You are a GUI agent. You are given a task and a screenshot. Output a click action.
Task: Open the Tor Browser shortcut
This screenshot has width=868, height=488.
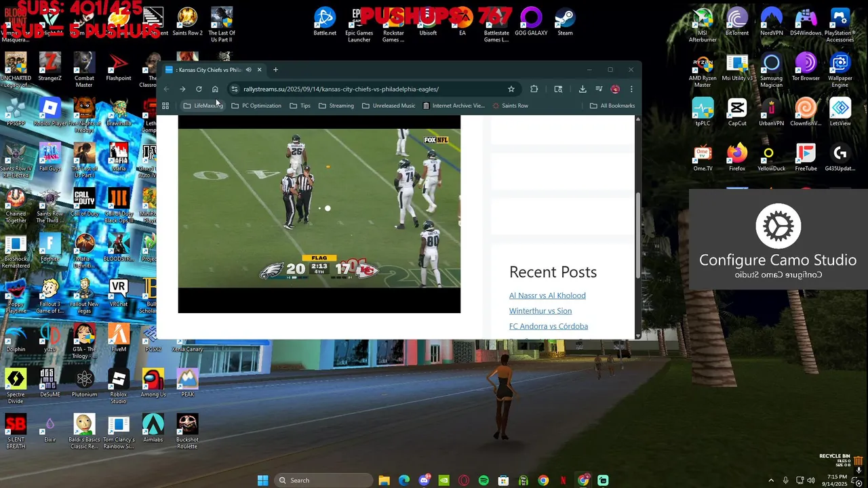806,68
